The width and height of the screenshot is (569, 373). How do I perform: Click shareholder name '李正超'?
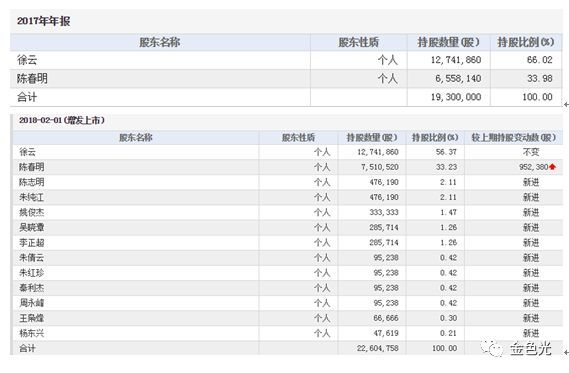pyautogui.click(x=32, y=242)
